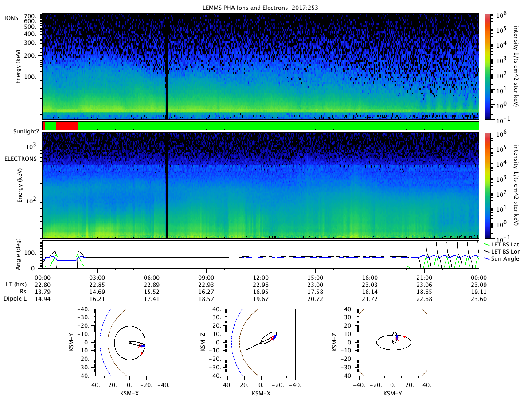532x399 pixels.
Task: Click the electrons intensity color bar
Action: click(489, 186)
